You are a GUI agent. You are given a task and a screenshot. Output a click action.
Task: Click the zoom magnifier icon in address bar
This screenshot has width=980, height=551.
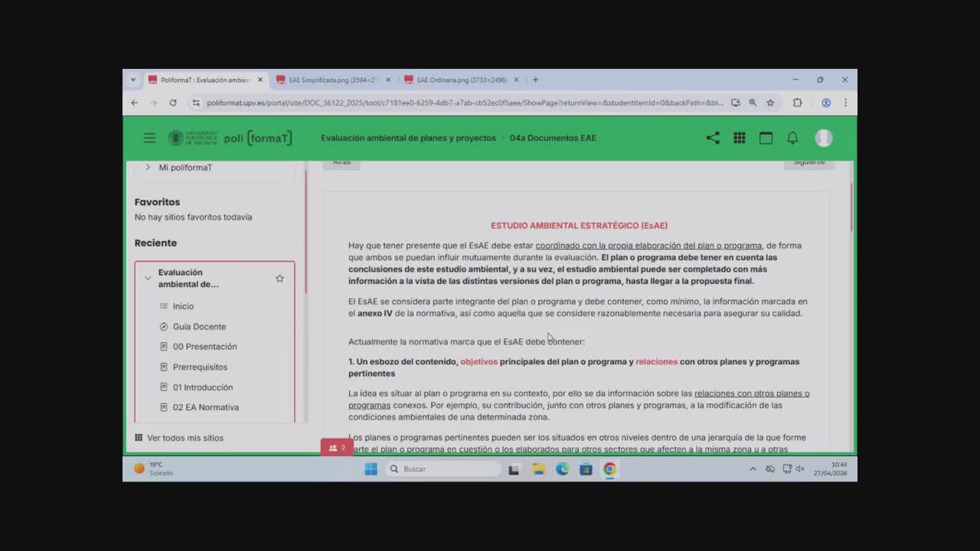[x=753, y=103]
